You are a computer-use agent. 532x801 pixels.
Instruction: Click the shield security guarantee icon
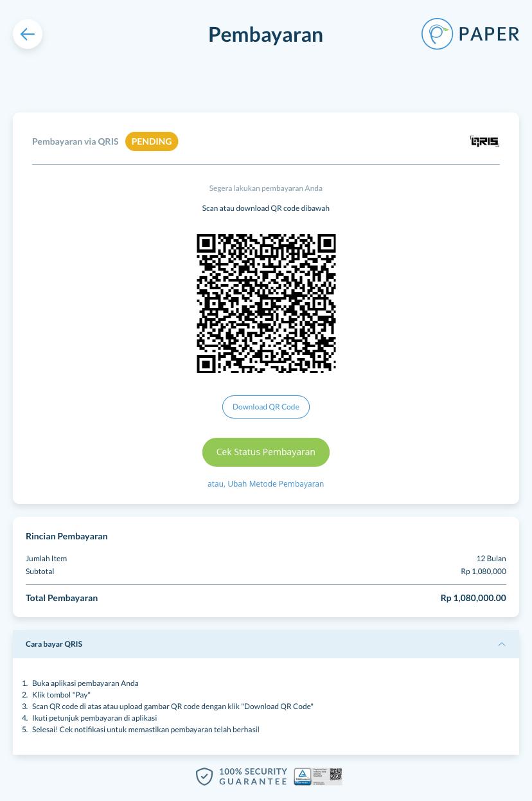click(x=204, y=777)
